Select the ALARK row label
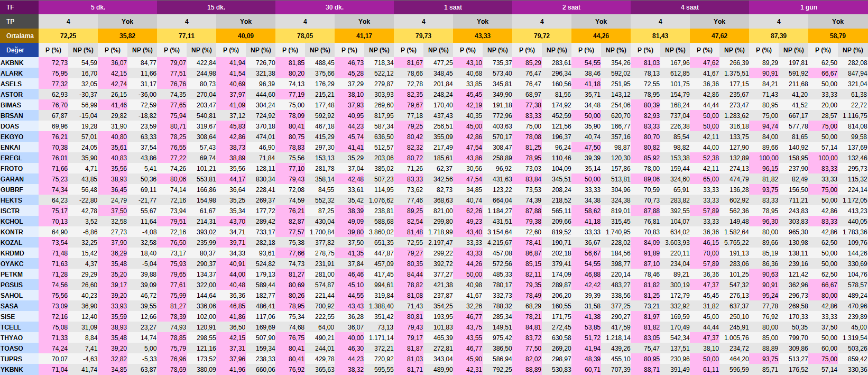868x375 pixels. click(19, 74)
